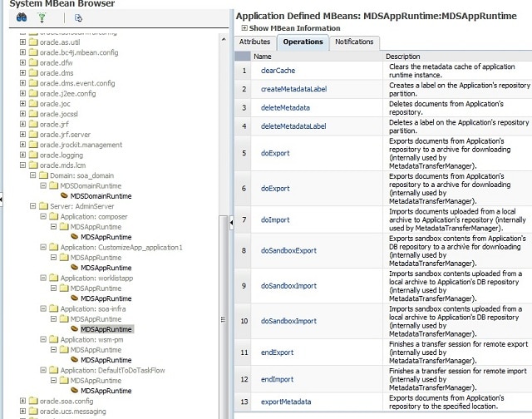Click the binoculars Find icon

click(22, 17)
